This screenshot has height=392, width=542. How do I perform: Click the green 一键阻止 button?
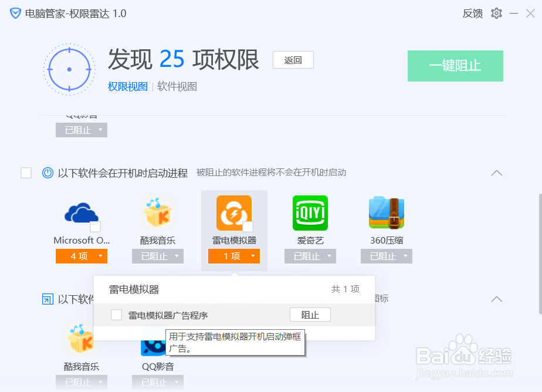point(455,66)
